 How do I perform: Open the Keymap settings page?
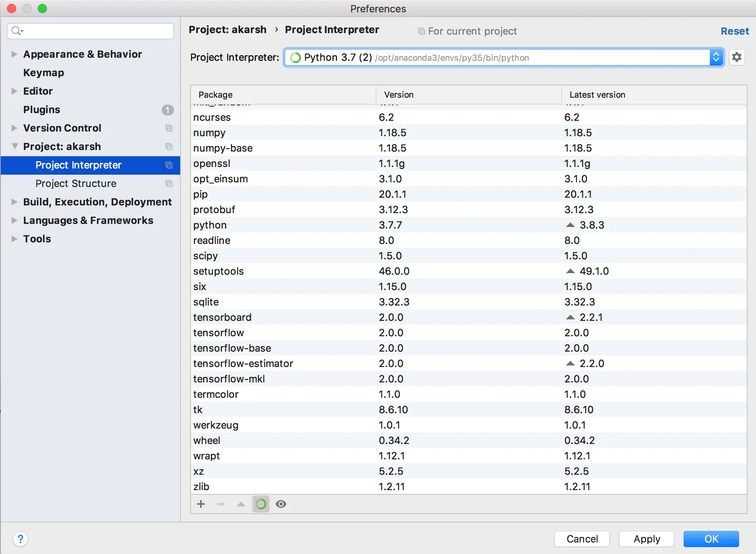click(x=43, y=73)
